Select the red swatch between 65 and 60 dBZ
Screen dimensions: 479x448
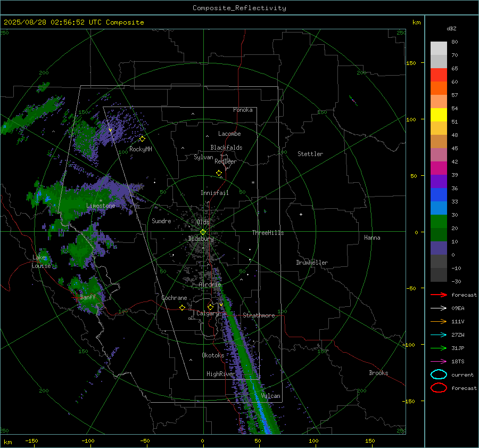[x=439, y=75]
